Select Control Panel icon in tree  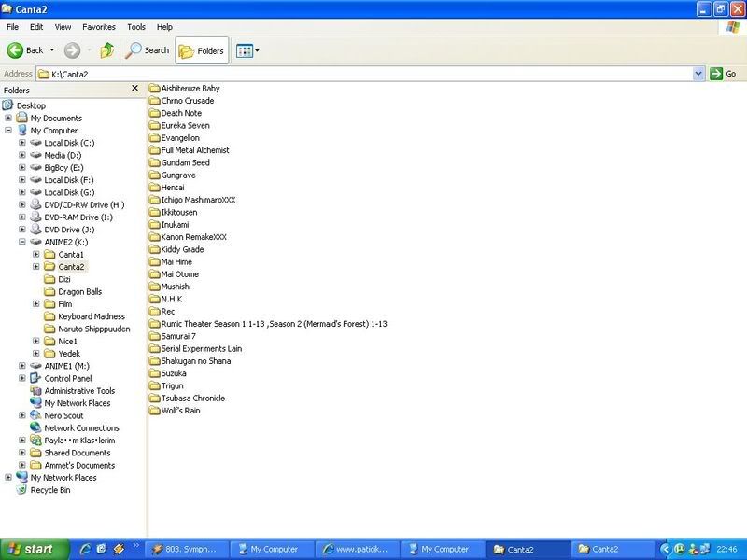[x=35, y=378]
